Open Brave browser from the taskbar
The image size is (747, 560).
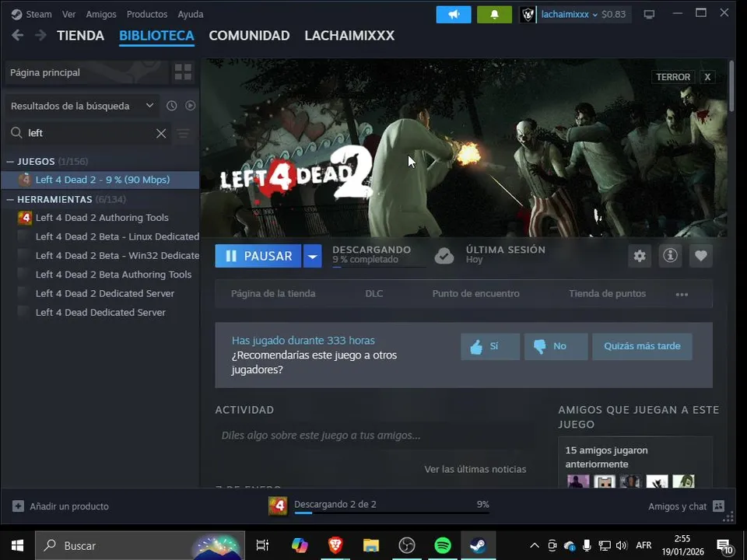335,545
